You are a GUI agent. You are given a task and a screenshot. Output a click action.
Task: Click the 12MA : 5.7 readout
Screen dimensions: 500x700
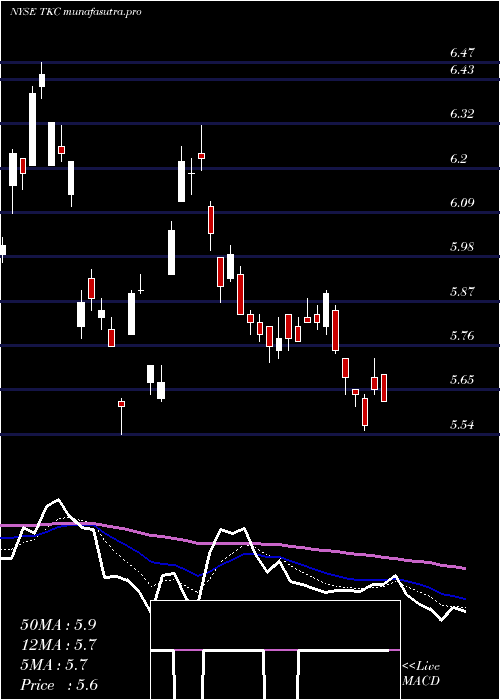58,645
